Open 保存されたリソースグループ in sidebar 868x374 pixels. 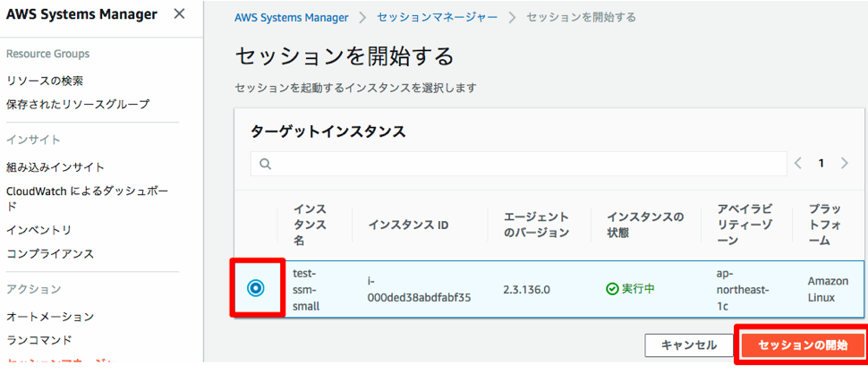pos(78,104)
